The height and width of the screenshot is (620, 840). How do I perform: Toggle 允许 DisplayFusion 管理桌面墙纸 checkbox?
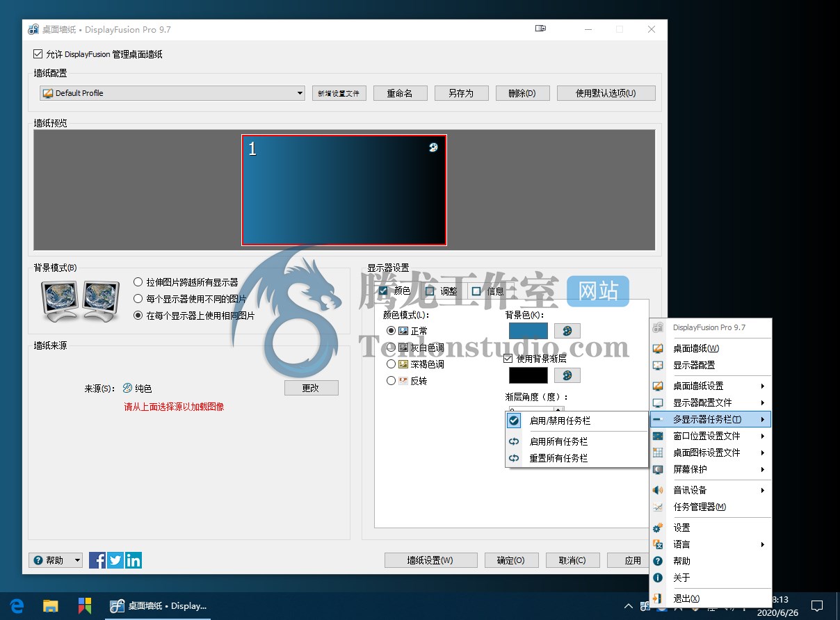pos(38,54)
